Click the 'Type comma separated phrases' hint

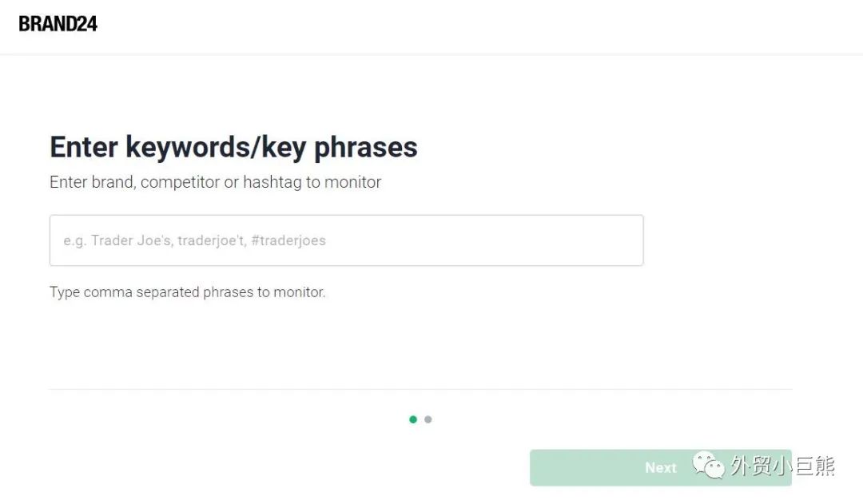tap(187, 292)
